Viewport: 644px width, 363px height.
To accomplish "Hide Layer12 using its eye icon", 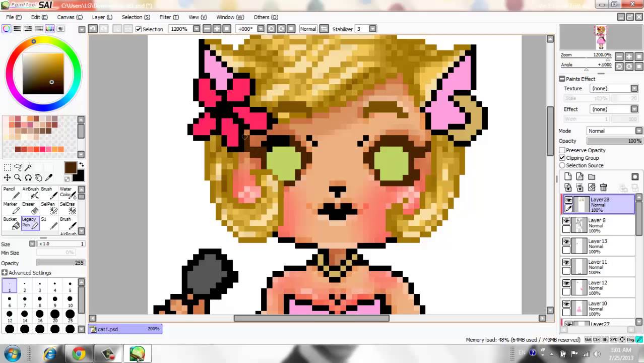I will click(566, 283).
